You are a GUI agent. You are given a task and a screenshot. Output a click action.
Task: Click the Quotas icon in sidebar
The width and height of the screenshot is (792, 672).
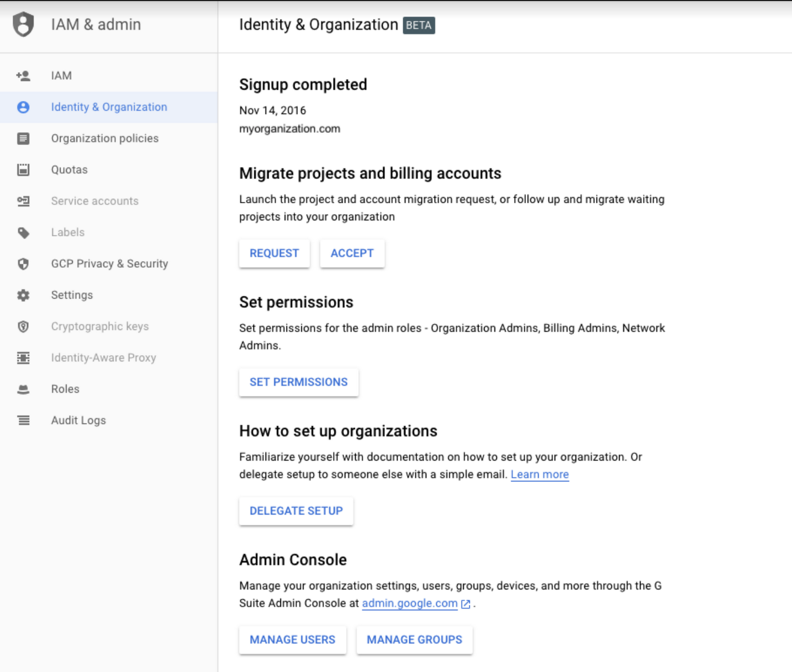[x=23, y=170]
